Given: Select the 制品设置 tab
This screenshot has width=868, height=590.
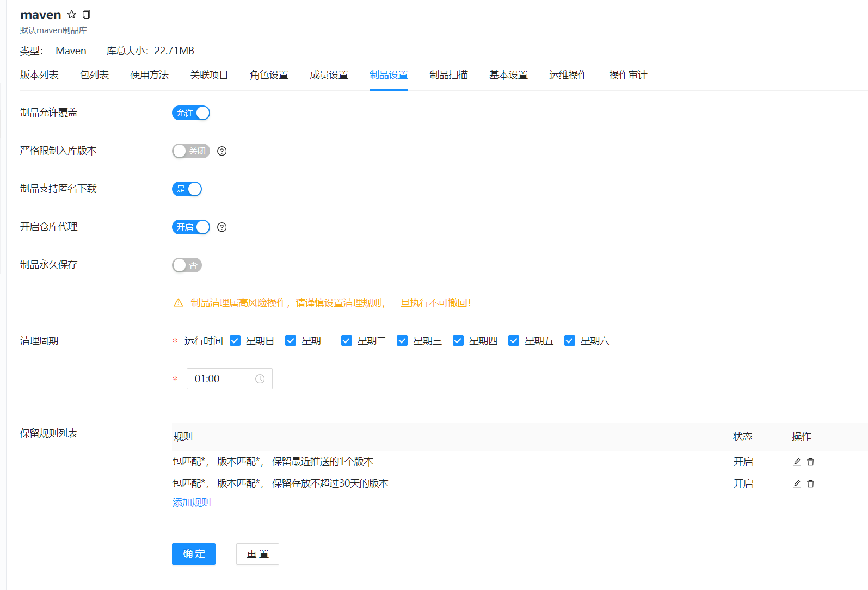Looking at the screenshot, I should [389, 75].
